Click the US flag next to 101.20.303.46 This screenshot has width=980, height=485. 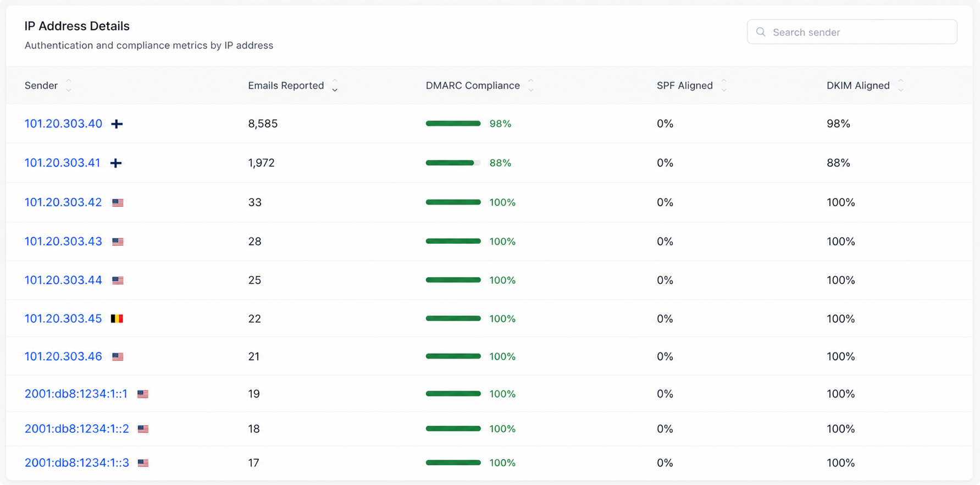point(118,357)
